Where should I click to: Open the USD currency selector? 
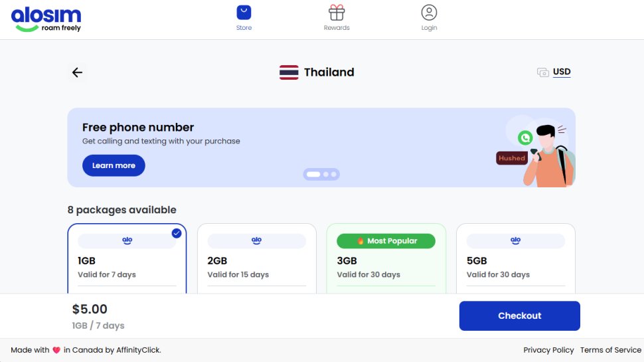pyautogui.click(x=562, y=72)
